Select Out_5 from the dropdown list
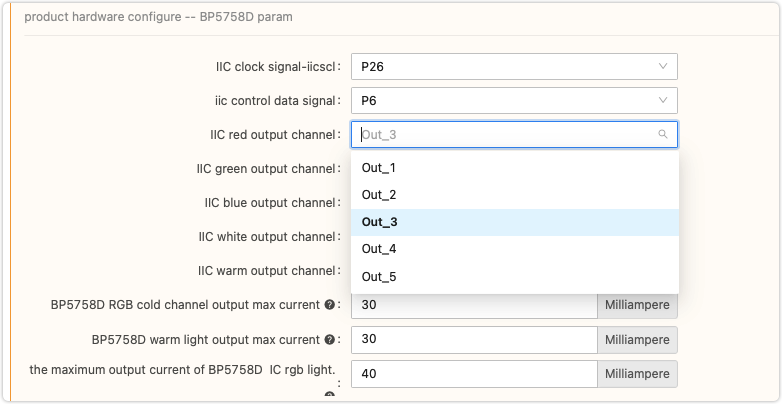The height and width of the screenshot is (404, 782). [515, 277]
